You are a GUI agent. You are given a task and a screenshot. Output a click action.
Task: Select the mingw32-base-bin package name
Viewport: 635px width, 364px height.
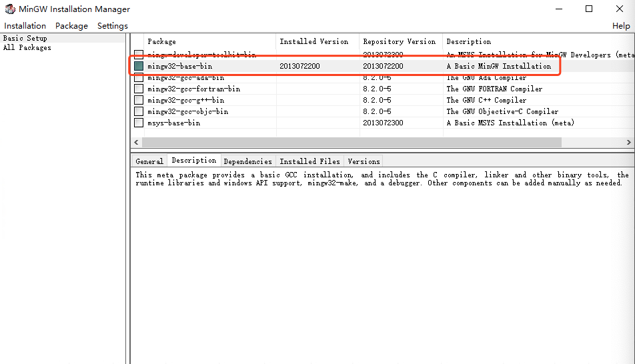[x=180, y=66]
